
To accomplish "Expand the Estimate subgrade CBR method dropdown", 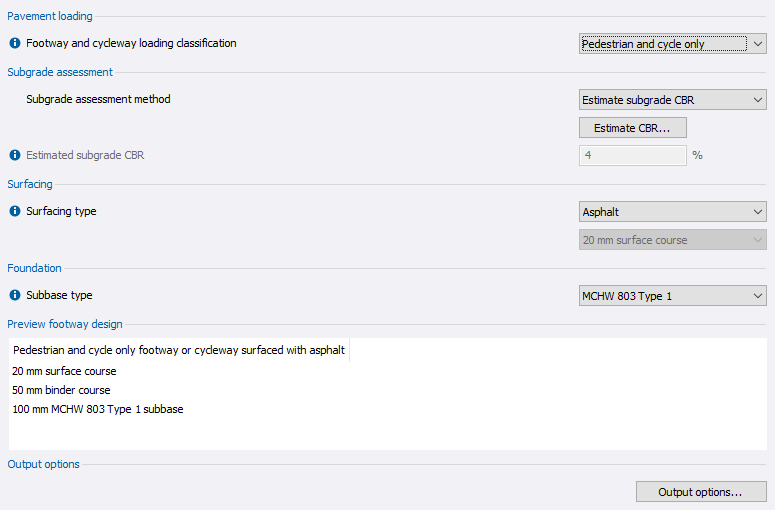I will click(x=673, y=100).
